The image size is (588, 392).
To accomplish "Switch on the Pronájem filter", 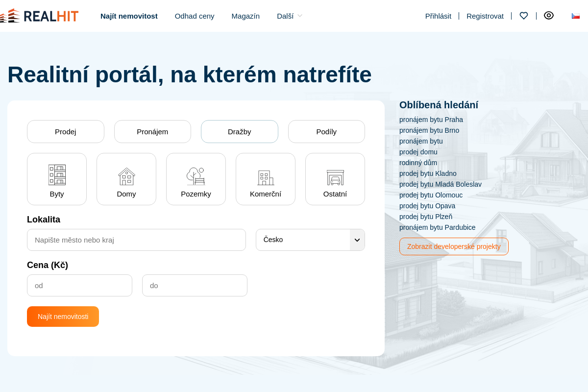I will [152, 131].
